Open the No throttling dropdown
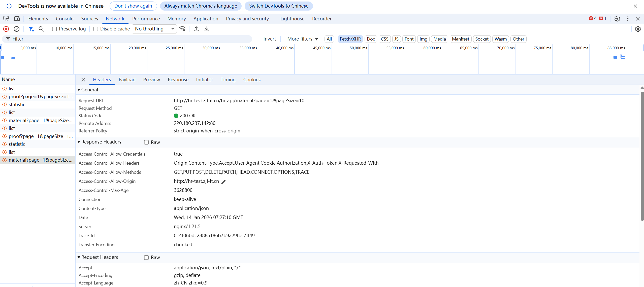 point(154,29)
